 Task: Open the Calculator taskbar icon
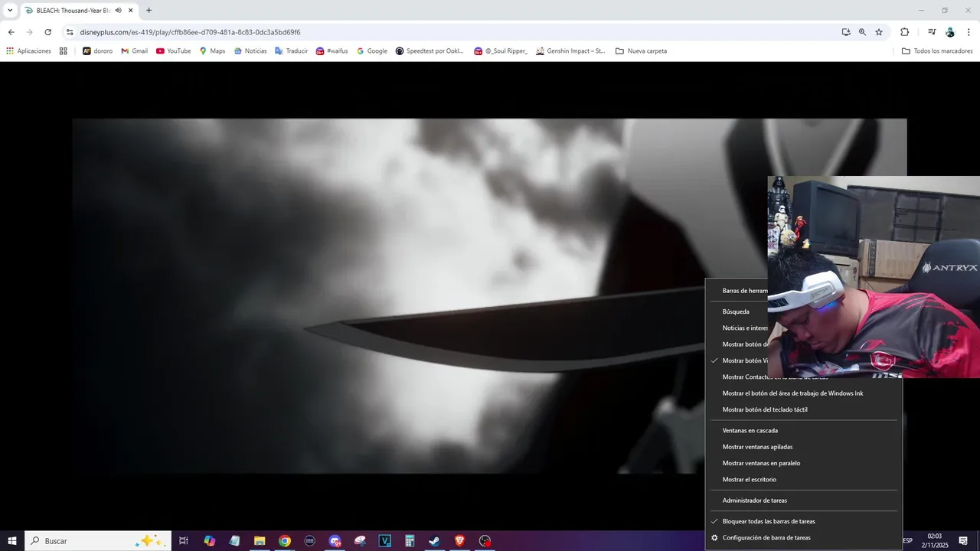coord(410,541)
